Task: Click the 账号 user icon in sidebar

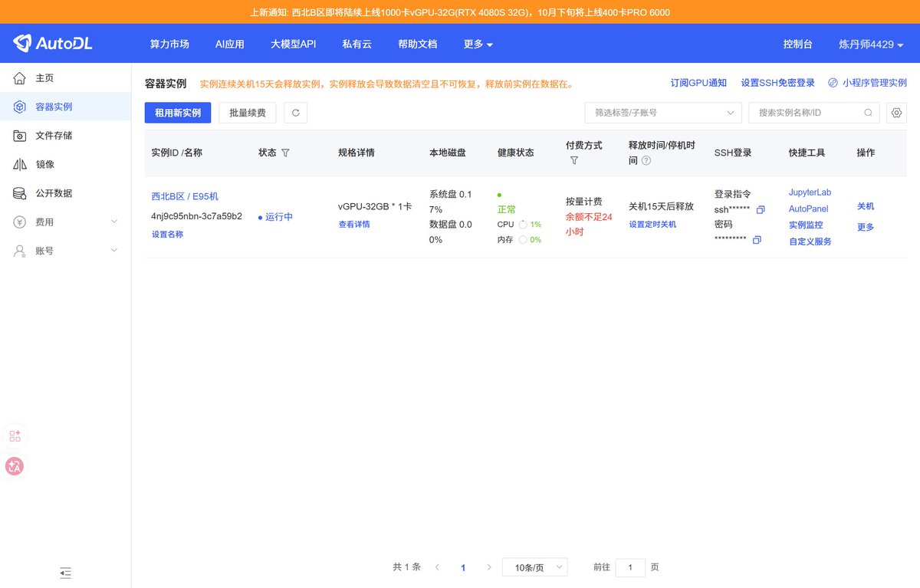Action: [20, 251]
